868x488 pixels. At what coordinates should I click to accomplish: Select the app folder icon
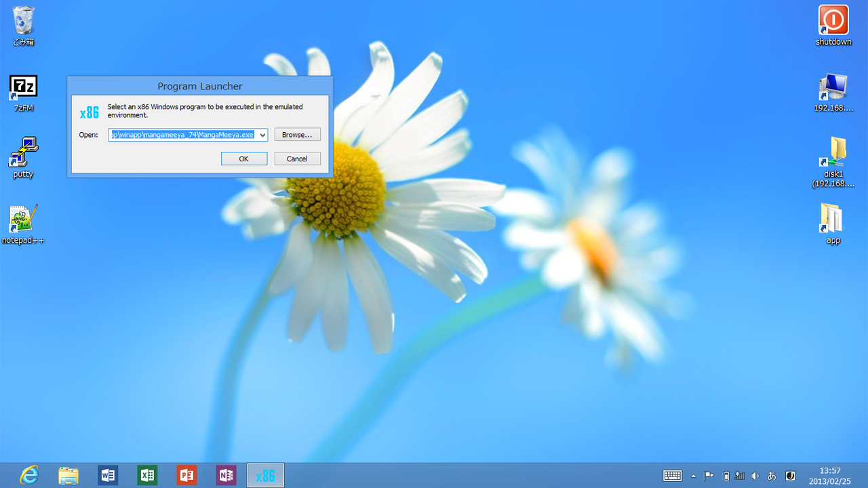click(x=833, y=224)
